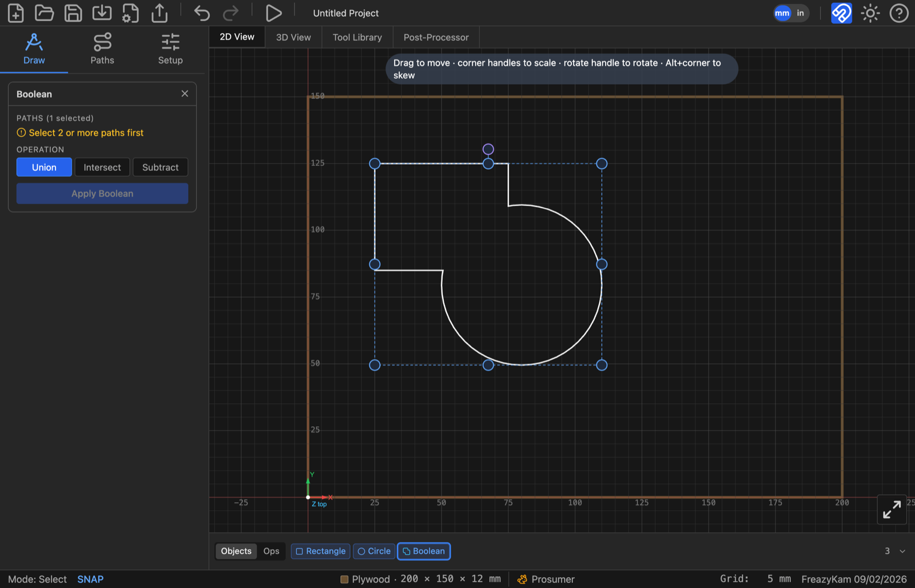Switch units to mm

coord(782,13)
